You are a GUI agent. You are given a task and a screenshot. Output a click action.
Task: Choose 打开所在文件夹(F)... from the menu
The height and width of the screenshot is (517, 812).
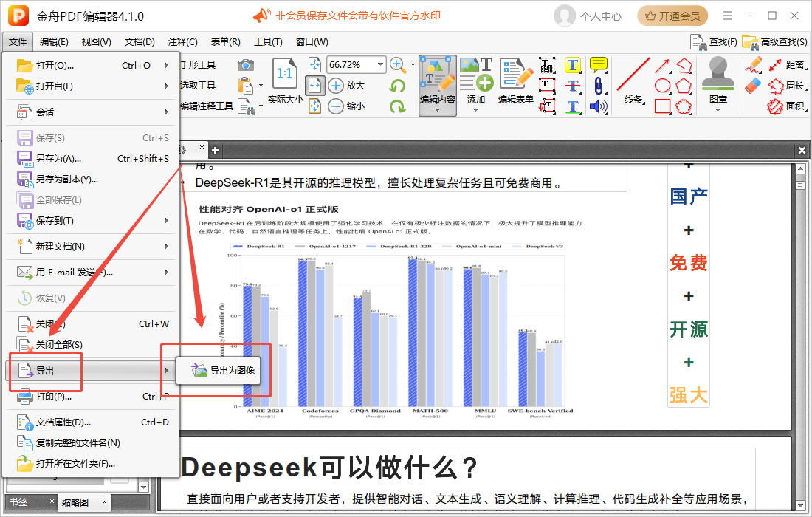[x=92, y=464]
